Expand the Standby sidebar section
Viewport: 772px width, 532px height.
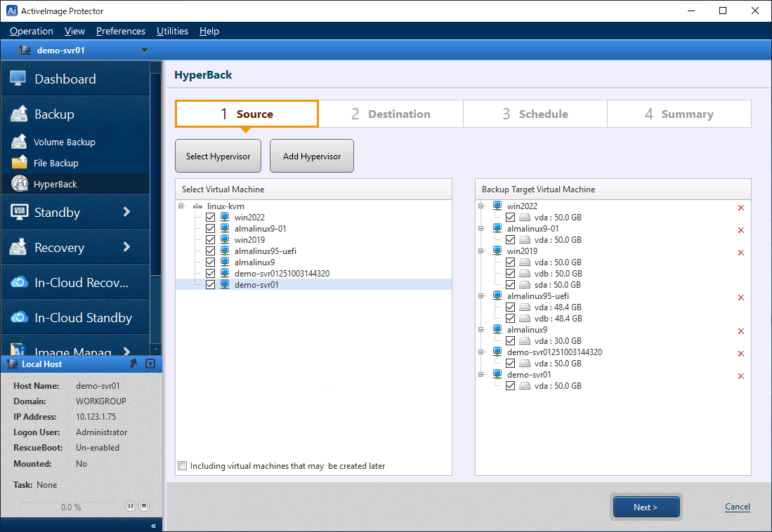[126, 212]
